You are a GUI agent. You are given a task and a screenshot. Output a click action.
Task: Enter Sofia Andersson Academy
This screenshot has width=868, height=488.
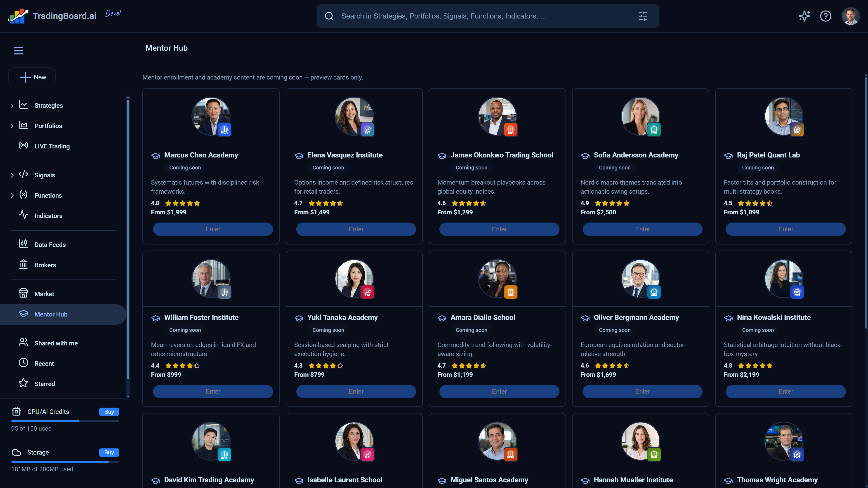coord(642,229)
